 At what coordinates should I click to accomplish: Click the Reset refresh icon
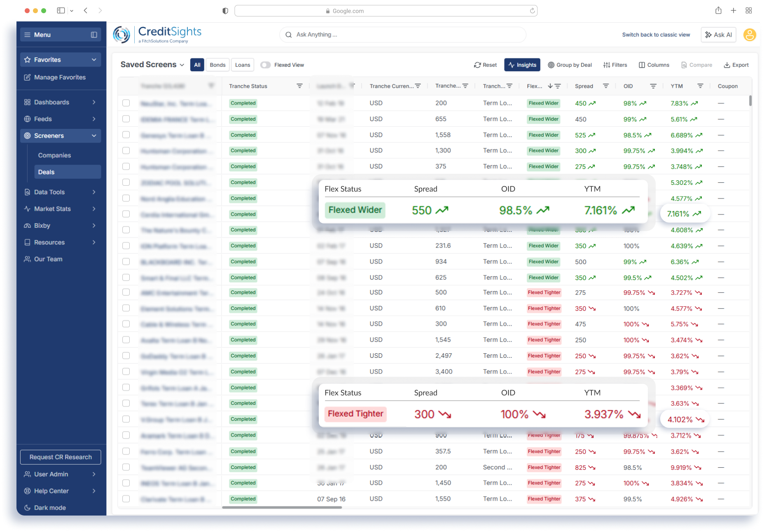click(477, 65)
